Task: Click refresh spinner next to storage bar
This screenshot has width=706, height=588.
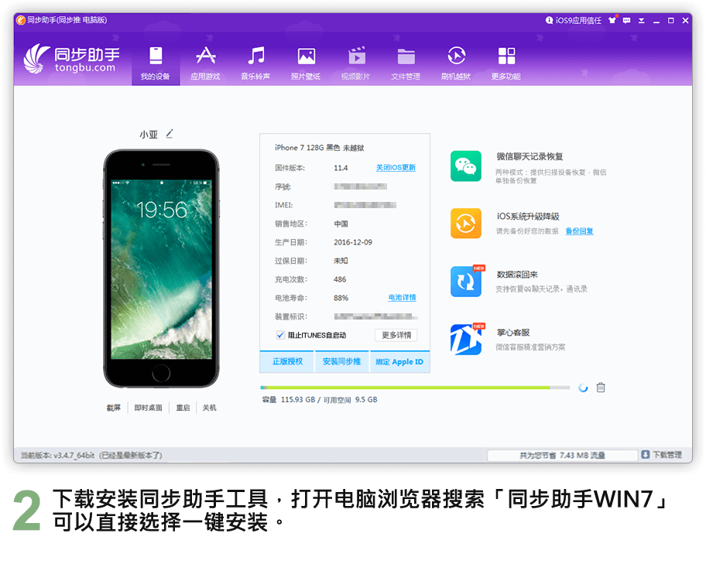Action: (x=583, y=388)
